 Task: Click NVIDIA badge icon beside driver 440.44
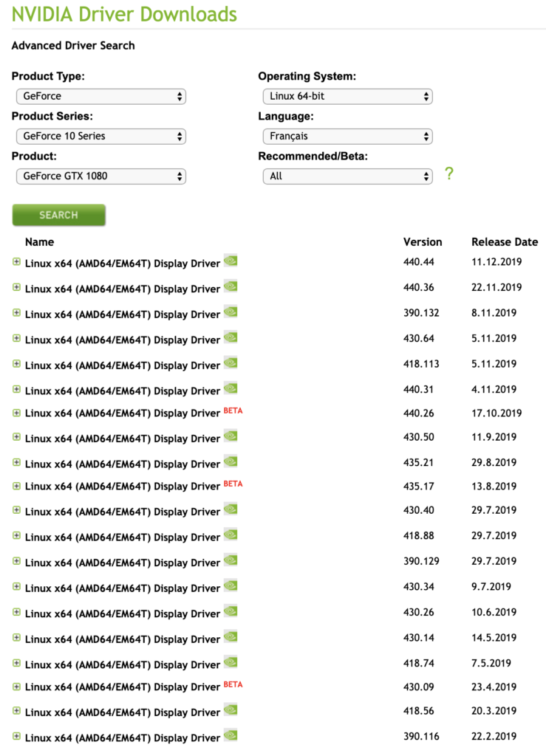coord(231,261)
